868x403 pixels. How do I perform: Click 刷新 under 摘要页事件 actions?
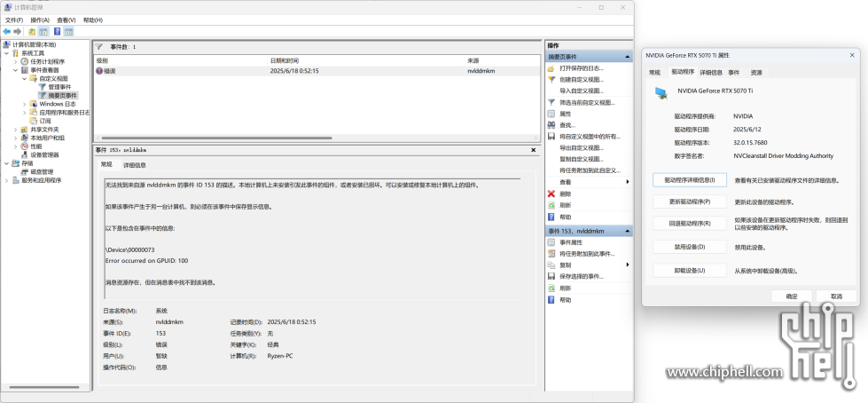coord(565,205)
